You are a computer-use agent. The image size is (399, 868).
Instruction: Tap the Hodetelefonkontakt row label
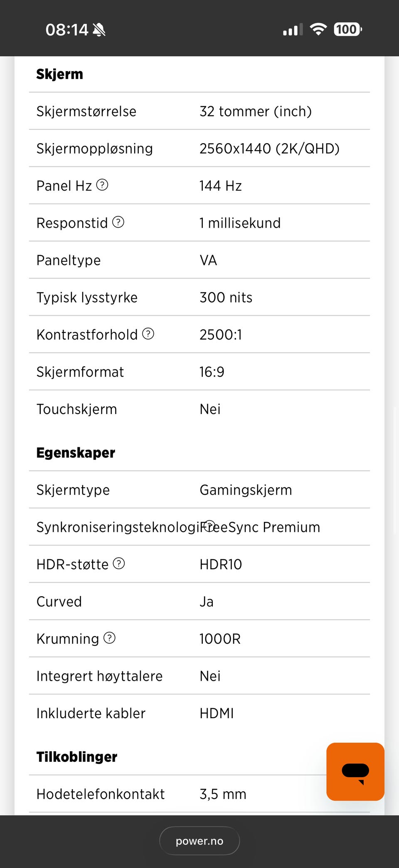pyautogui.click(x=101, y=794)
